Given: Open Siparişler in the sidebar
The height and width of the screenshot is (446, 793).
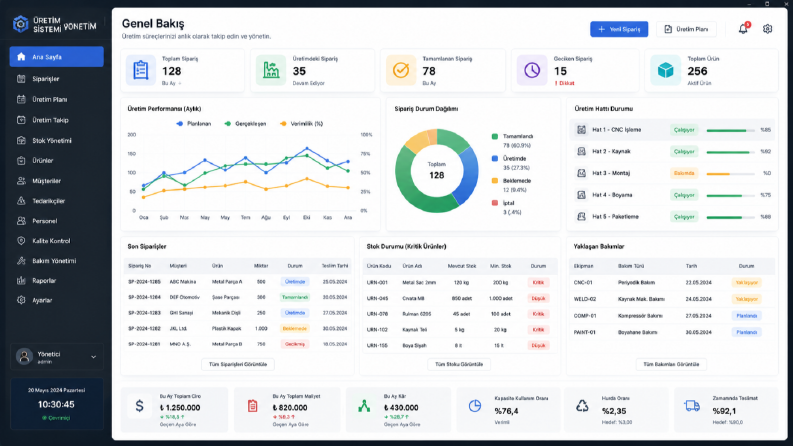Looking at the screenshot, I should pos(57,79).
